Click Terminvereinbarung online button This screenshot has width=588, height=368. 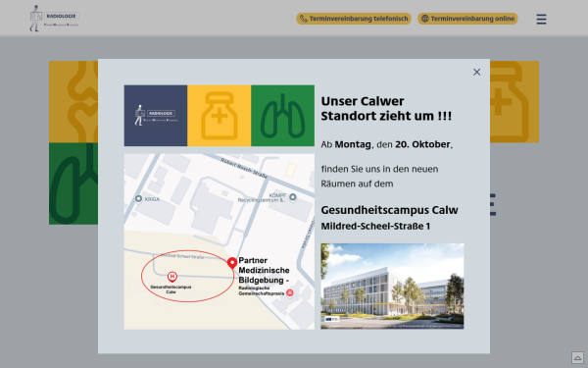[x=467, y=19]
